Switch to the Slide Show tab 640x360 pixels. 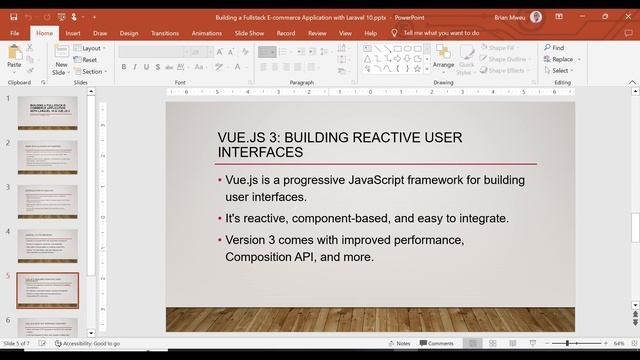(249, 33)
